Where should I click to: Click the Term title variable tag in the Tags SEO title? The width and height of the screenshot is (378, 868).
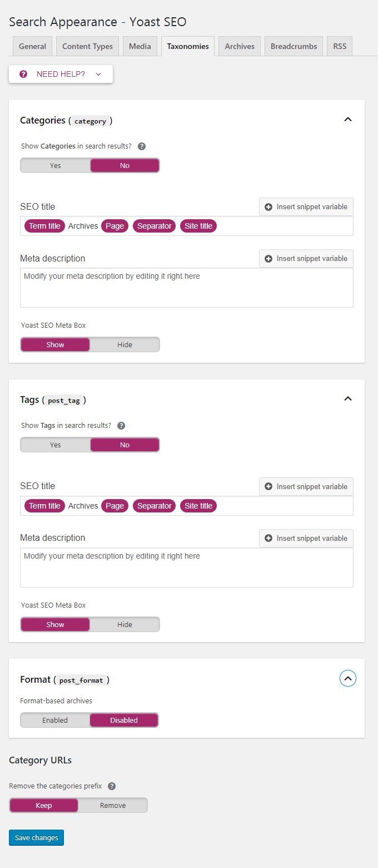(x=44, y=506)
